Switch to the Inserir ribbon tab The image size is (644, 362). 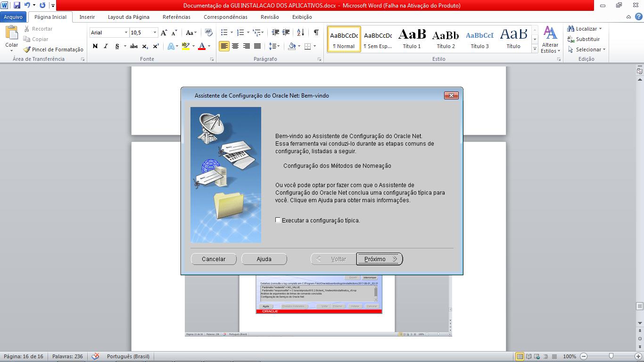[x=87, y=16]
